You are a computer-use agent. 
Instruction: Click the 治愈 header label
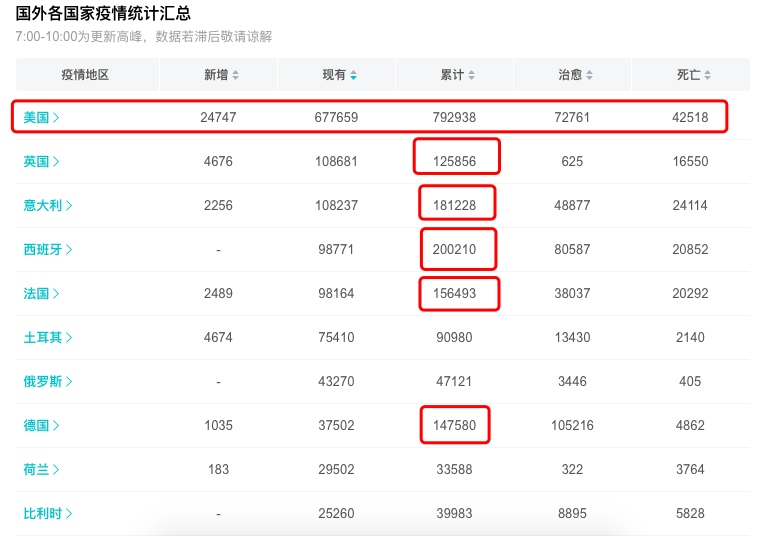(x=570, y=75)
